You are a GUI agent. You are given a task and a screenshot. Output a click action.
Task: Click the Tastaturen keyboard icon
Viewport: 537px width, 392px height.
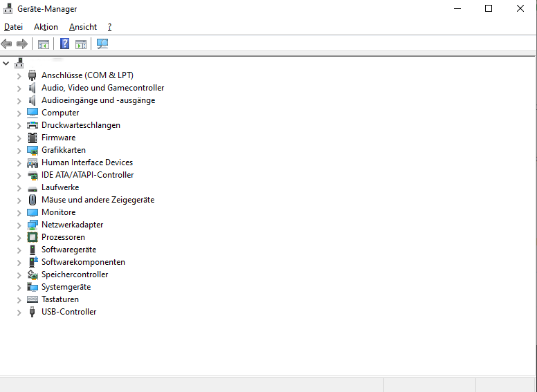[x=33, y=299]
